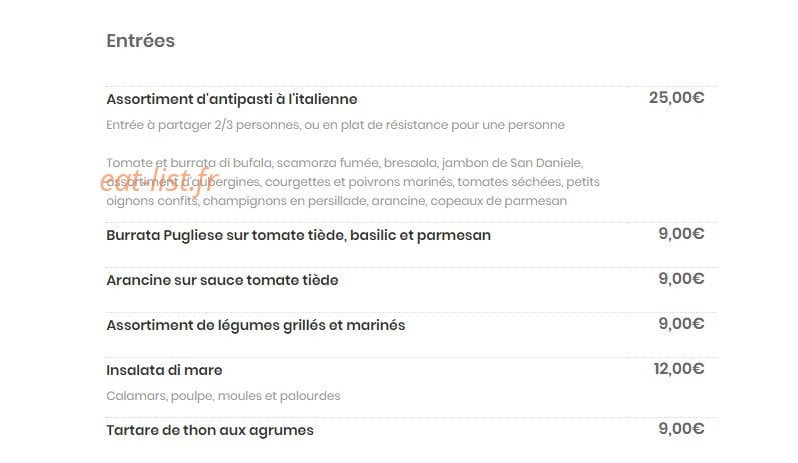Click the Entrées section heading
Image resolution: width=798 pixels, height=463 pixels.
pos(140,41)
